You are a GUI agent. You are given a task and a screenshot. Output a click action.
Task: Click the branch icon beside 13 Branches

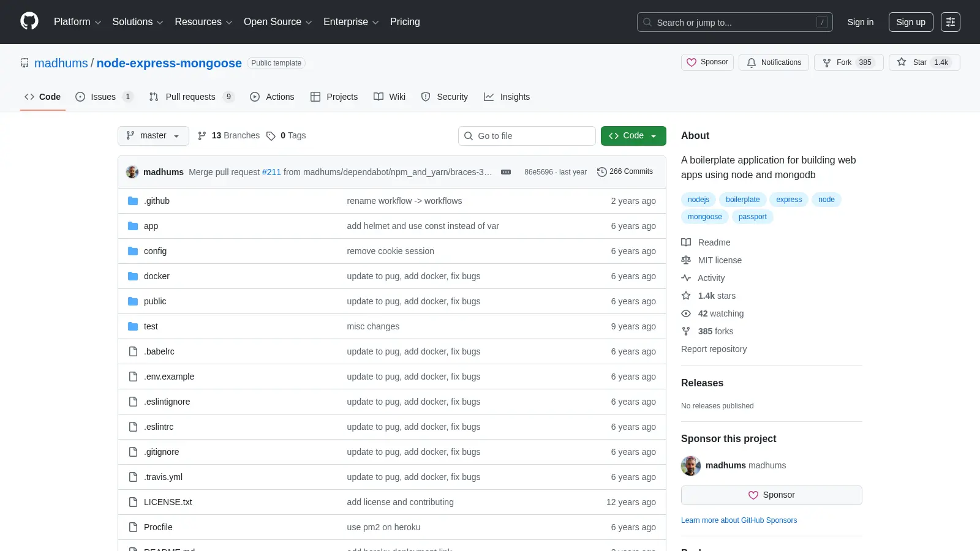pyautogui.click(x=202, y=136)
